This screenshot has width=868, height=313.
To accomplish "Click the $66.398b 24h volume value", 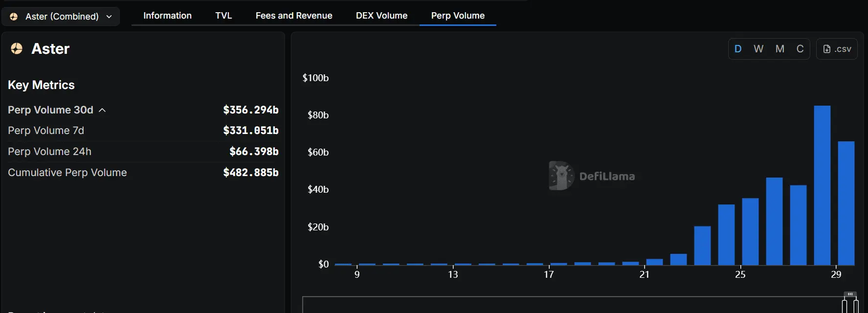I will (x=254, y=152).
